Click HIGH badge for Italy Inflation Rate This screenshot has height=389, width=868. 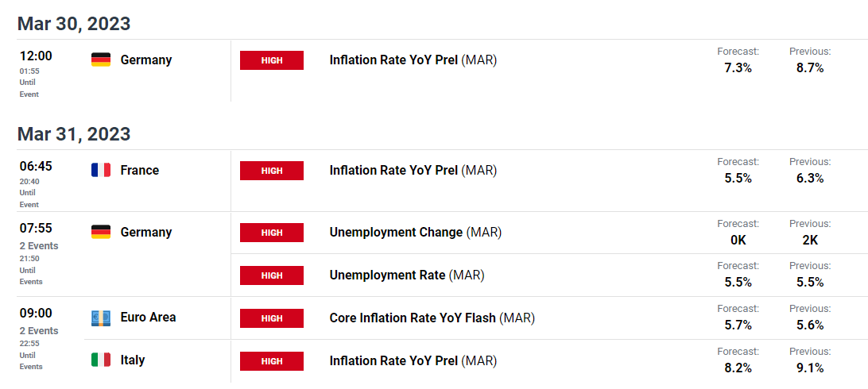coord(272,361)
